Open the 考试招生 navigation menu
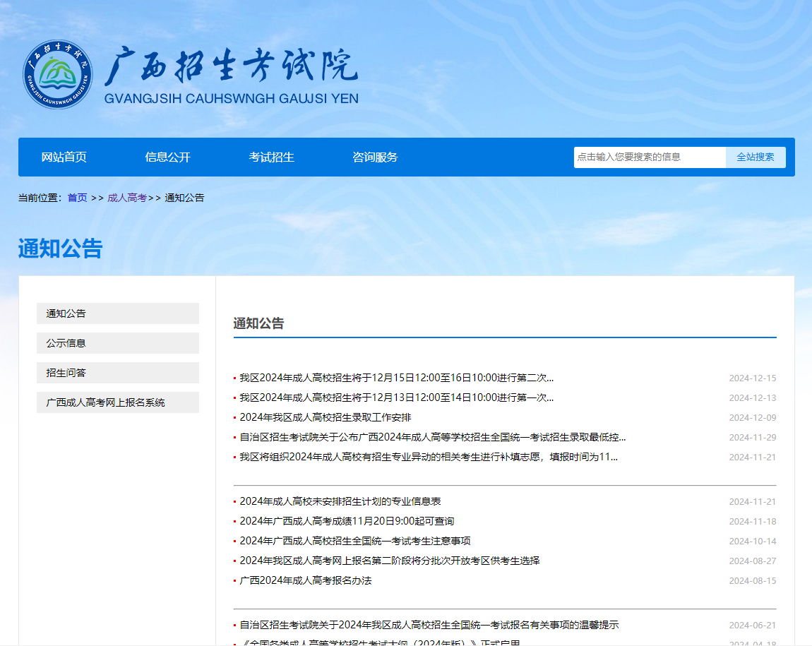The height and width of the screenshot is (646, 812). point(271,157)
